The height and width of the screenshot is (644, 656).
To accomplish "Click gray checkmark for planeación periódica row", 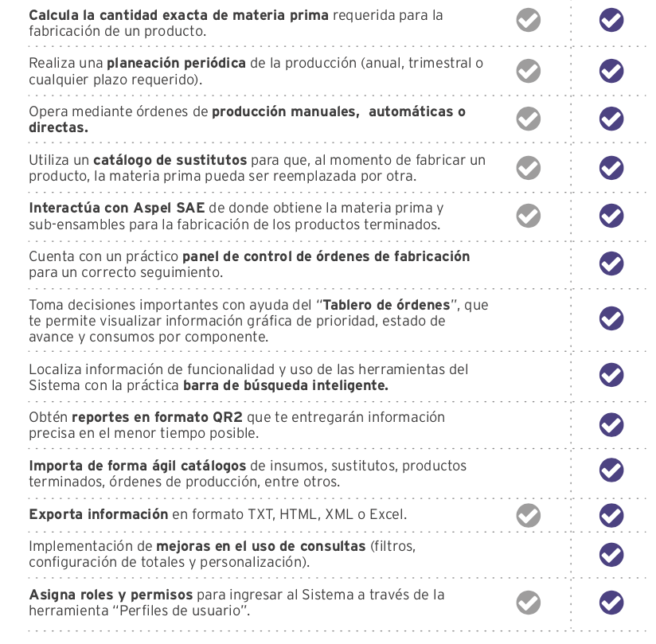I will pos(528,71).
